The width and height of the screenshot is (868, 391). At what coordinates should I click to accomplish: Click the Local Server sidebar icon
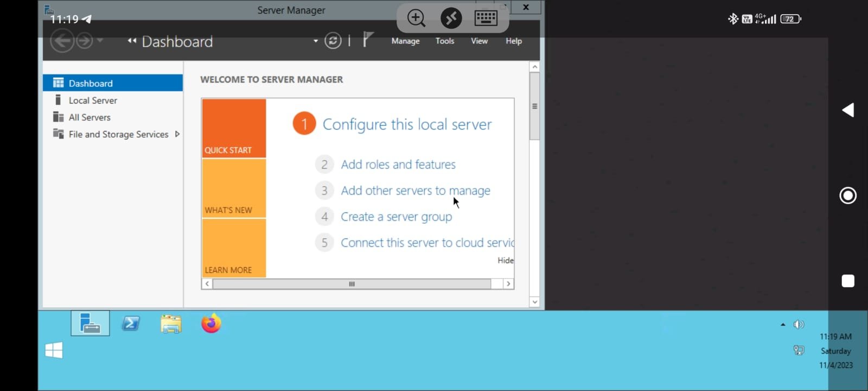click(58, 100)
